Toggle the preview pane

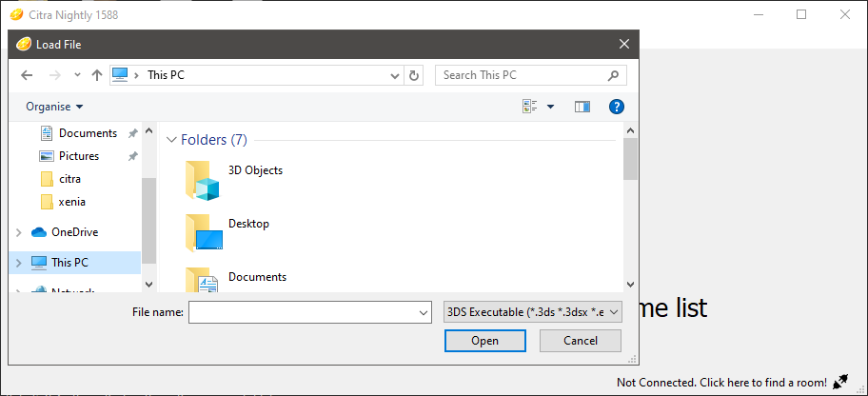[x=582, y=107]
